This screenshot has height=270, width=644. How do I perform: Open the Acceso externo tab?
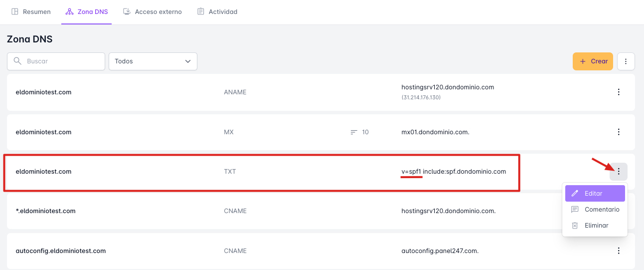(x=153, y=11)
